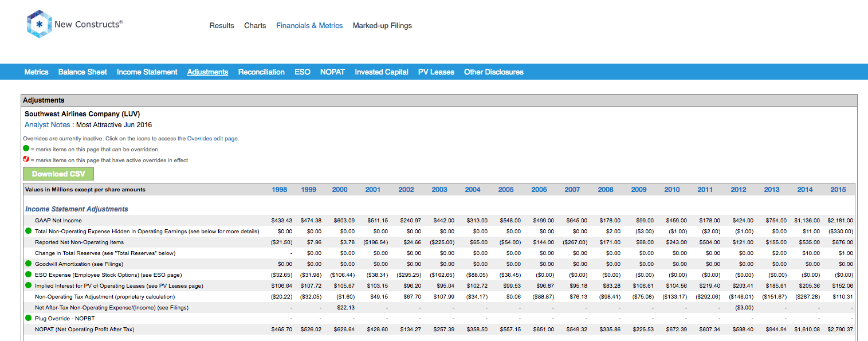Click the NOPAT (Net Operating Profit After Tax) label
868x341 pixels.
(x=85, y=329)
